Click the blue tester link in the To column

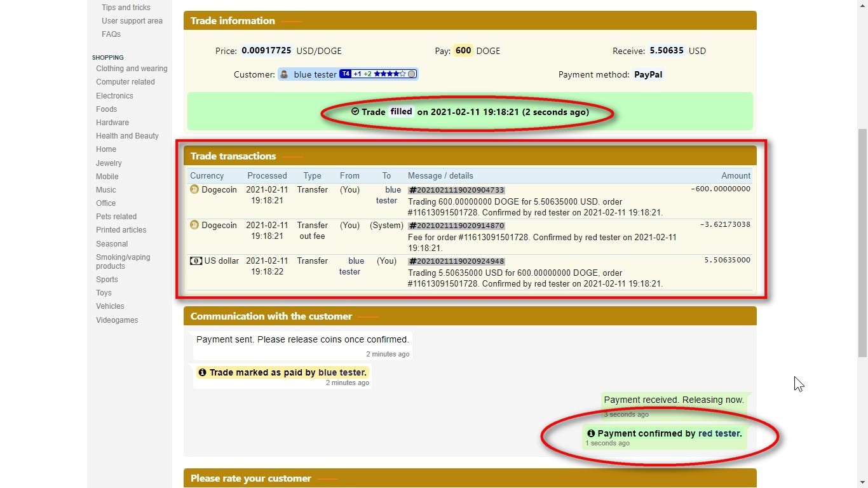(386, 195)
